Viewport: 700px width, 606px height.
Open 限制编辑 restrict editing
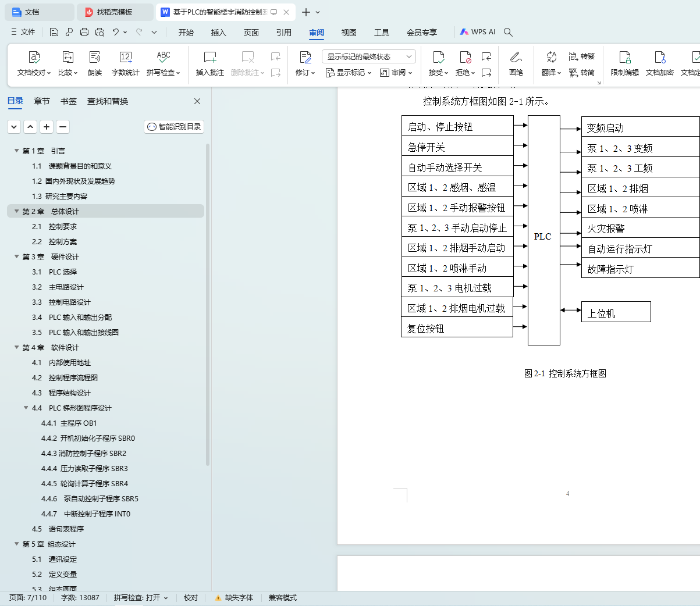pyautogui.click(x=625, y=63)
